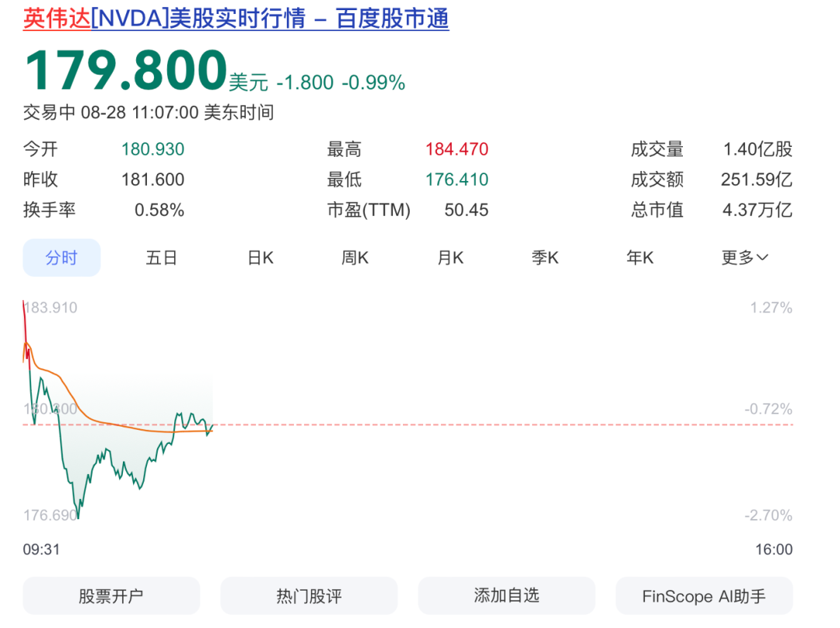The height and width of the screenshot is (628, 840).
Task: Select the 分时 chart tab
Action: 61,258
